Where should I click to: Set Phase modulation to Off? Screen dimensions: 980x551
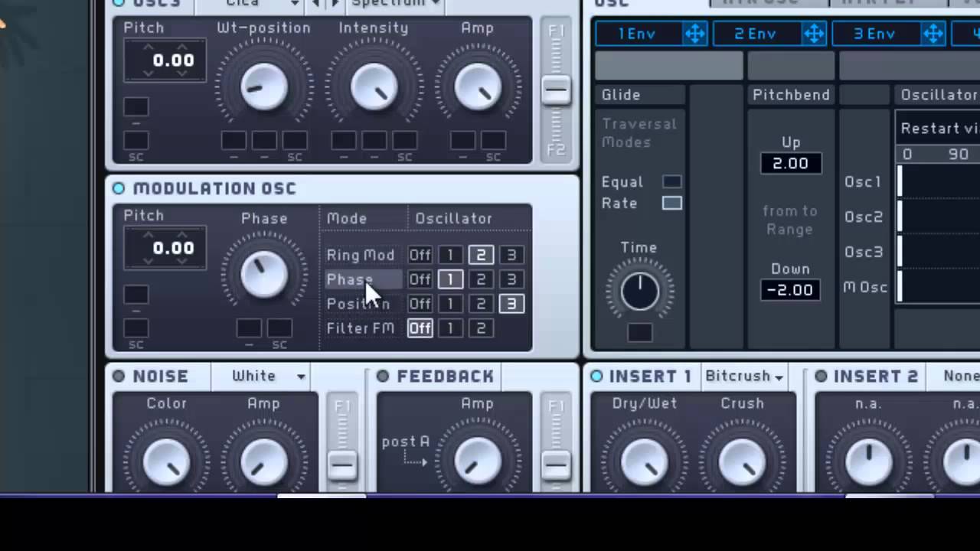click(420, 279)
